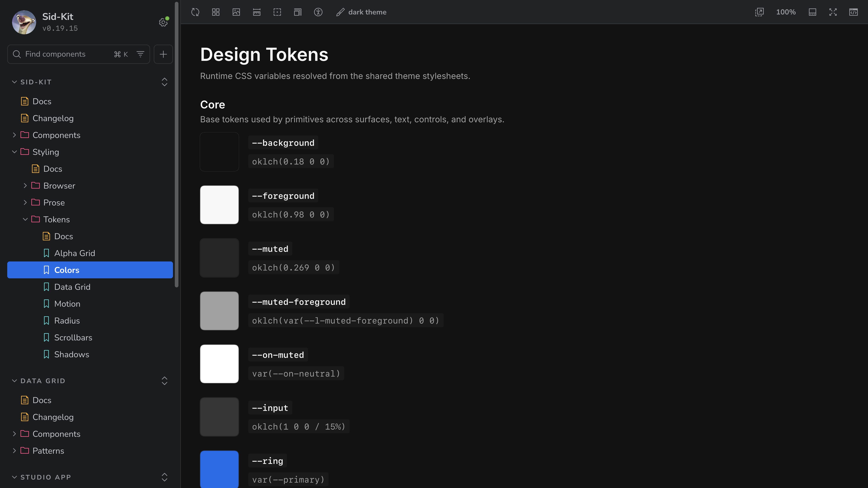Click the --ring blue color swatch
868x488 pixels.
[219, 469]
